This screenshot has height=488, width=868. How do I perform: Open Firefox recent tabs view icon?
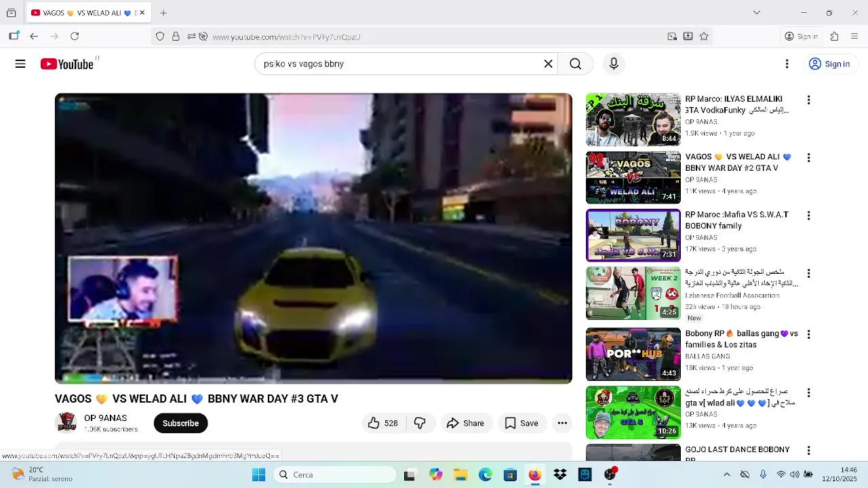(x=11, y=13)
